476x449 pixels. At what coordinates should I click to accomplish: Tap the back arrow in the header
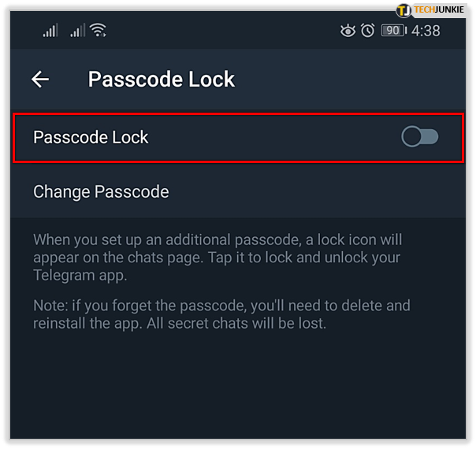tap(40, 80)
